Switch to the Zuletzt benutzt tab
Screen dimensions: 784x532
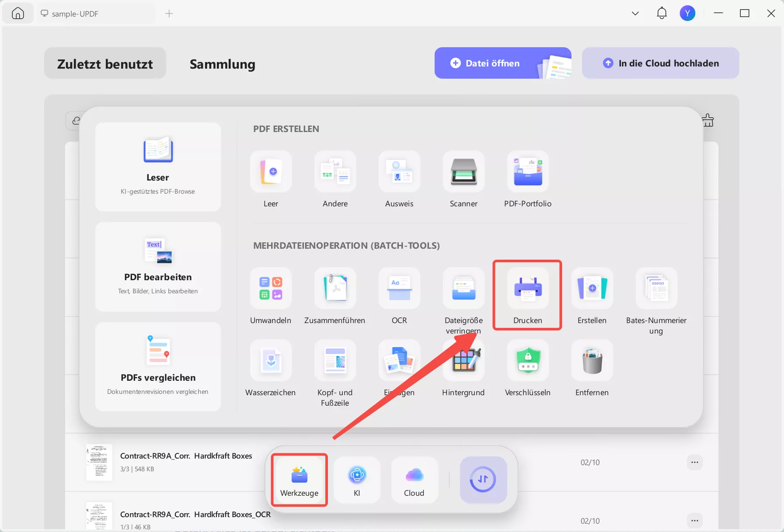tap(105, 63)
